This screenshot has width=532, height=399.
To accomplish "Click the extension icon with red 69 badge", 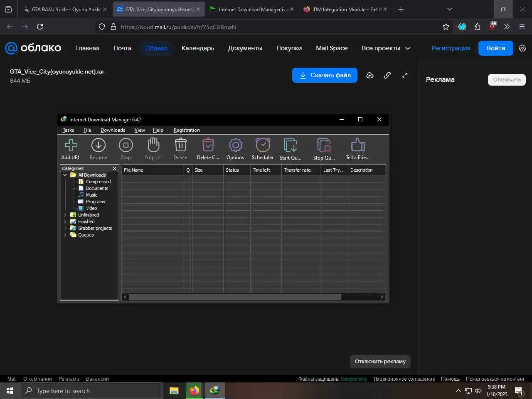I will 493,26.
